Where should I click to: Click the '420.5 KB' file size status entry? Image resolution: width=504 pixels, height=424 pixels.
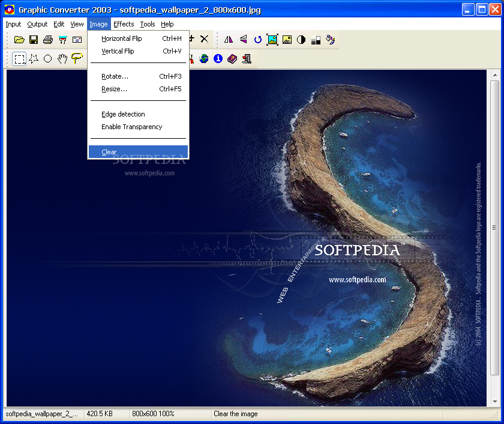pos(100,414)
